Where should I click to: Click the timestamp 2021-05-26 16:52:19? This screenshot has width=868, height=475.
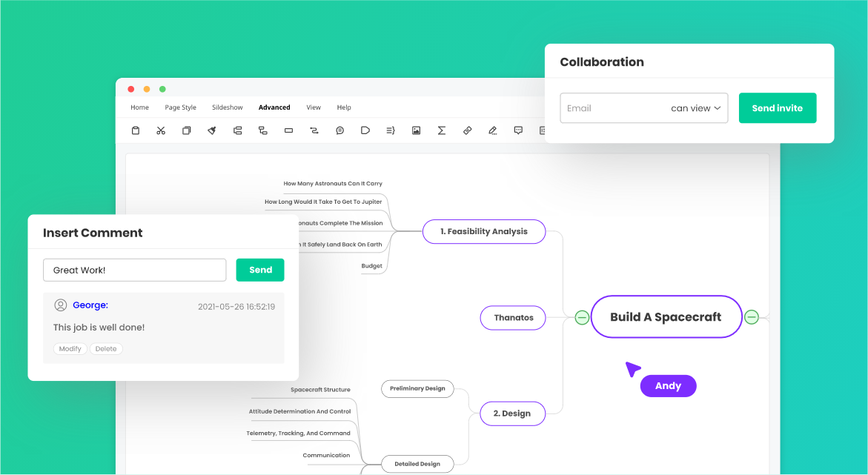tap(236, 307)
